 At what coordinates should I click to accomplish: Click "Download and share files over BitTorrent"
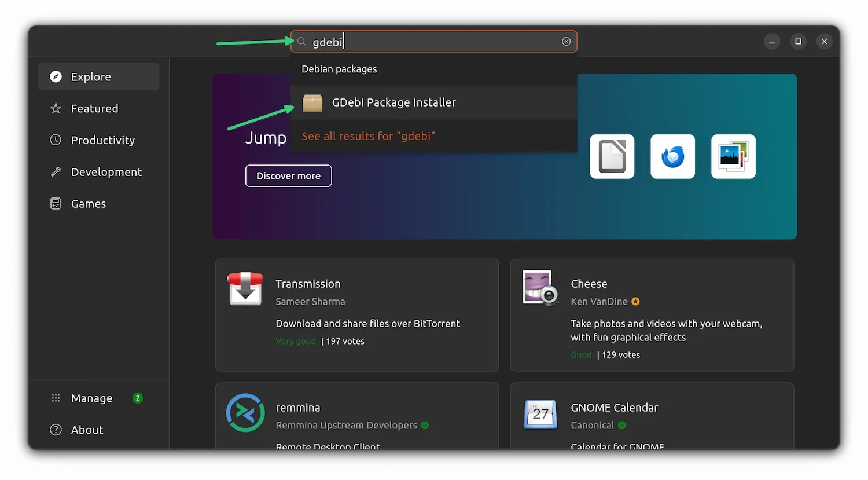coord(368,324)
